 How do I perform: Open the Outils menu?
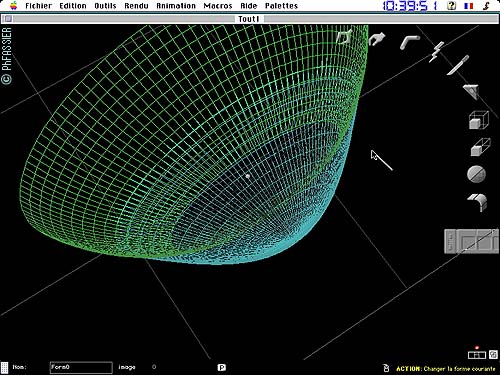pyautogui.click(x=105, y=6)
